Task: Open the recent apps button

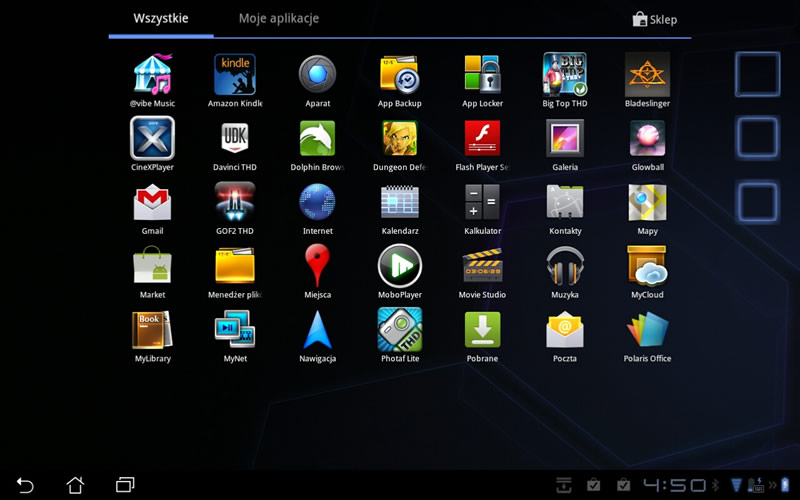Action: [x=125, y=485]
